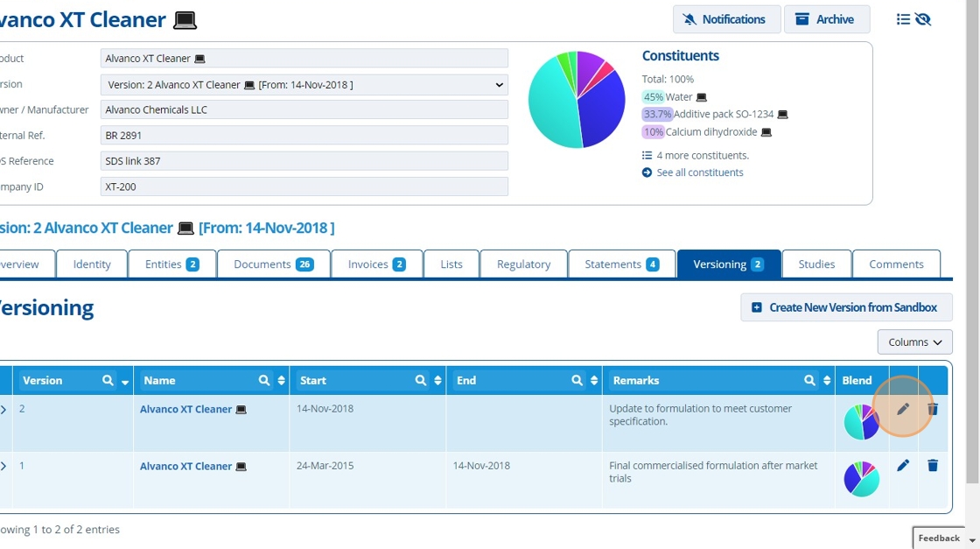Click the Internal Ref. field BR 2891
This screenshot has width=980, height=549.
click(304, 135)
